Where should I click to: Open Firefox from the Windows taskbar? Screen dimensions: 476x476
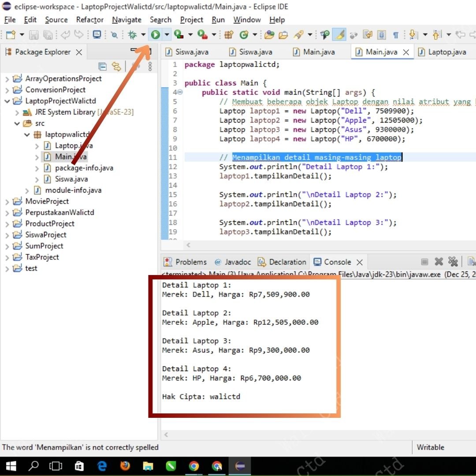(125, 465)
